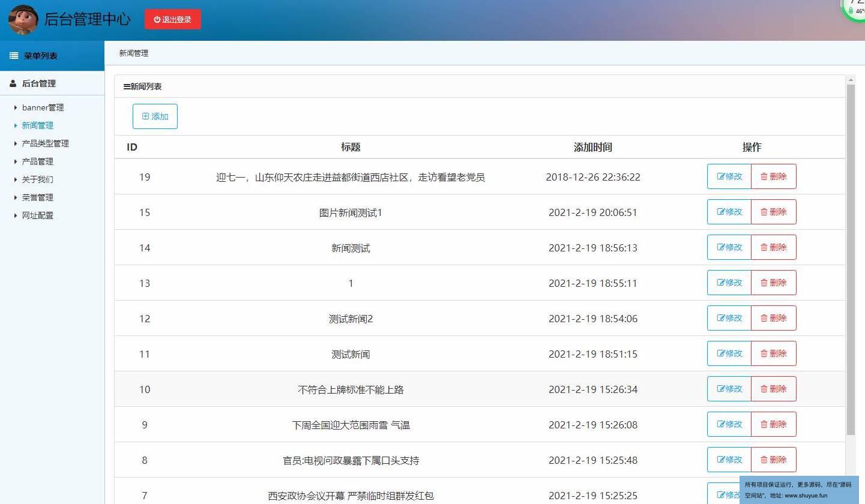Open 新闻管理 in the sidebar menu
The width and height of the screenshot is (865, 504).
38,125
